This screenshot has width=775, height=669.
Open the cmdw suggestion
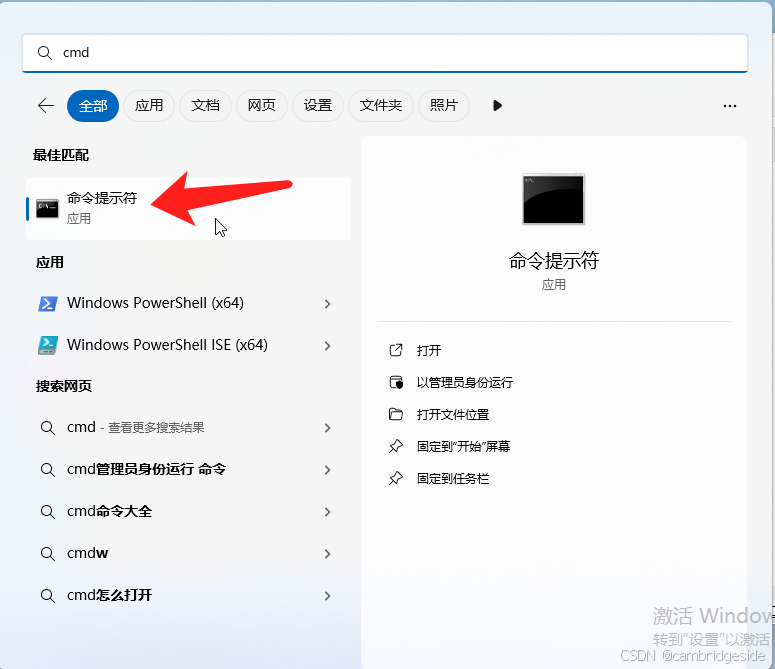point(87,553)
